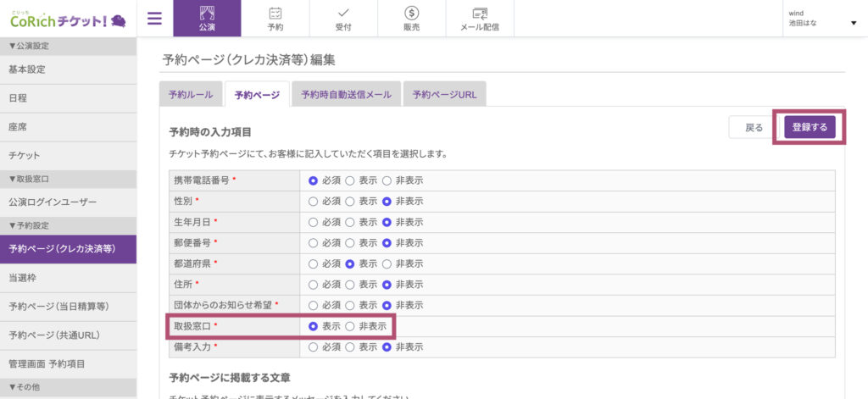Click the 登録する button

coord(810,127)
